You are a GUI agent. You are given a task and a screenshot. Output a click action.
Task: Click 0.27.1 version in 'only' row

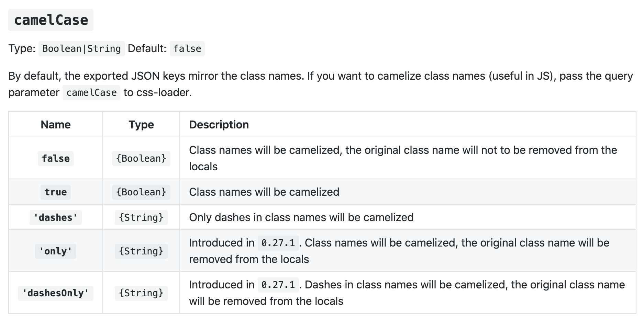point(278,243)
